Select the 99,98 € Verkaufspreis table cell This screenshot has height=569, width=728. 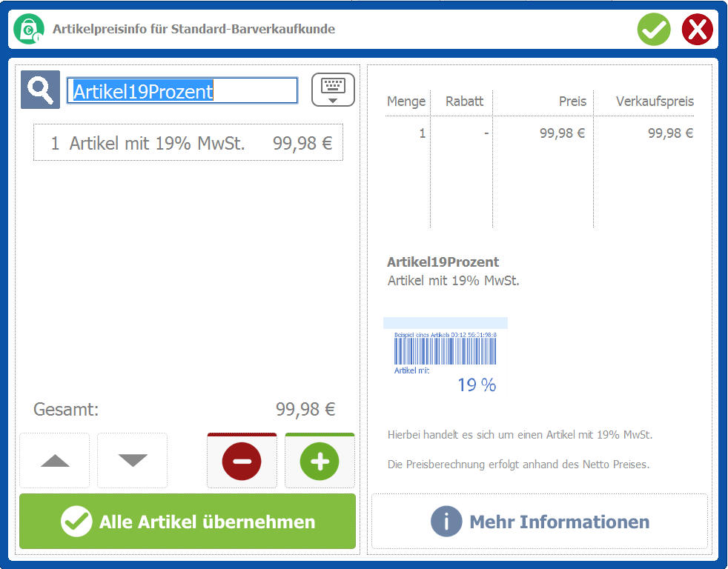[670, 133]
